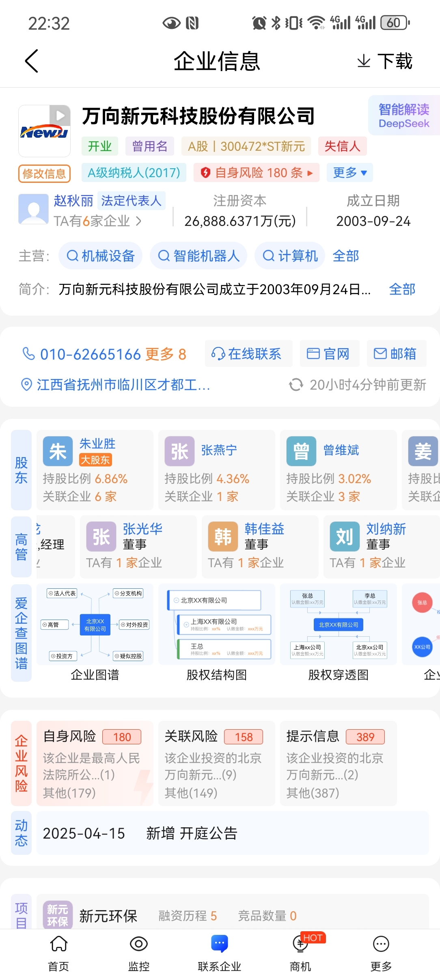Tap 朱业胜 大股东 badge
This screenshot has width=440, height=980.
coord(95,460)
